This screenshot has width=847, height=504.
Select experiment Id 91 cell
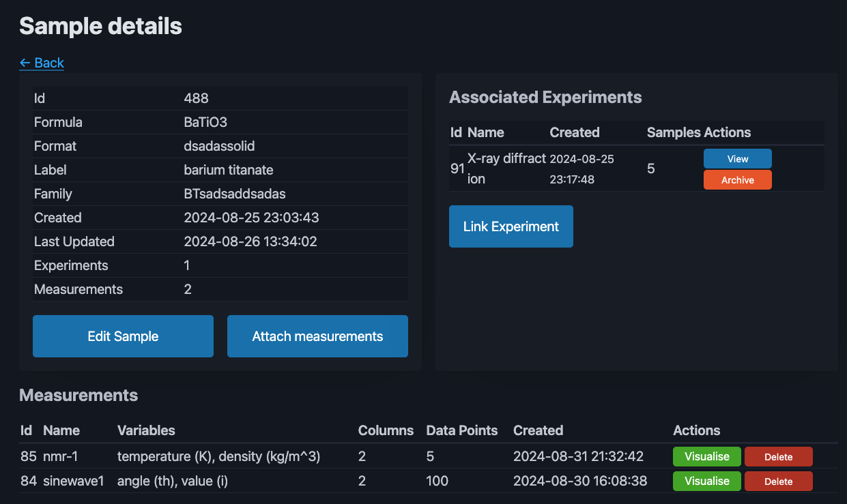point(457,168)
